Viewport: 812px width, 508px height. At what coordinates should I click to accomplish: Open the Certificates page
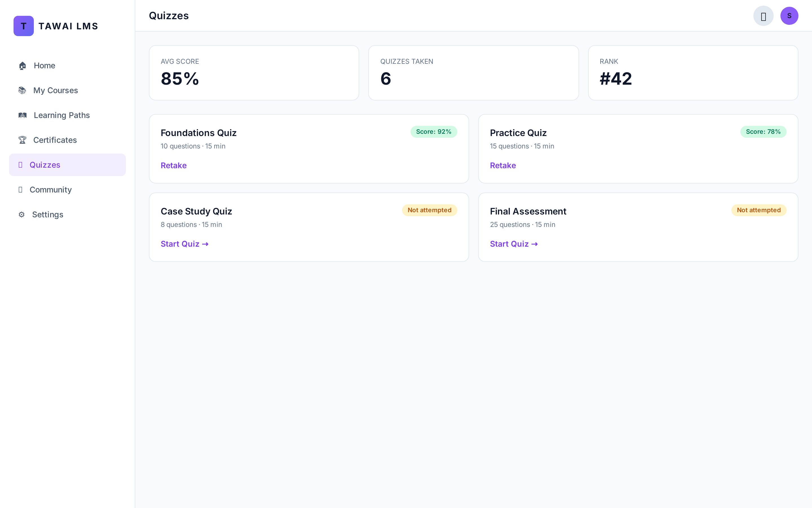[x=67, y=140]
